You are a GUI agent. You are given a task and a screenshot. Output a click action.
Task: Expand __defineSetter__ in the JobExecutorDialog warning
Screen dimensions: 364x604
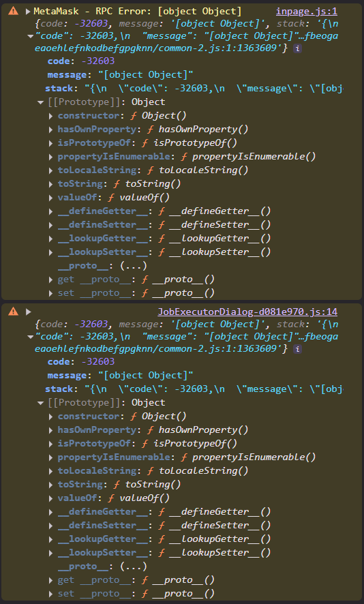51,526
